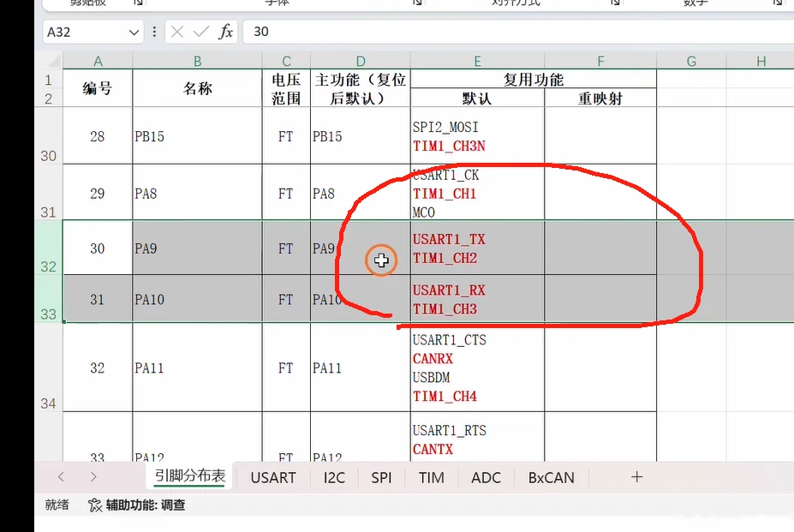Confirm entry with the formula bar checkmark
This screenshot has width=794, height=532.
click(x=201, y=32)
